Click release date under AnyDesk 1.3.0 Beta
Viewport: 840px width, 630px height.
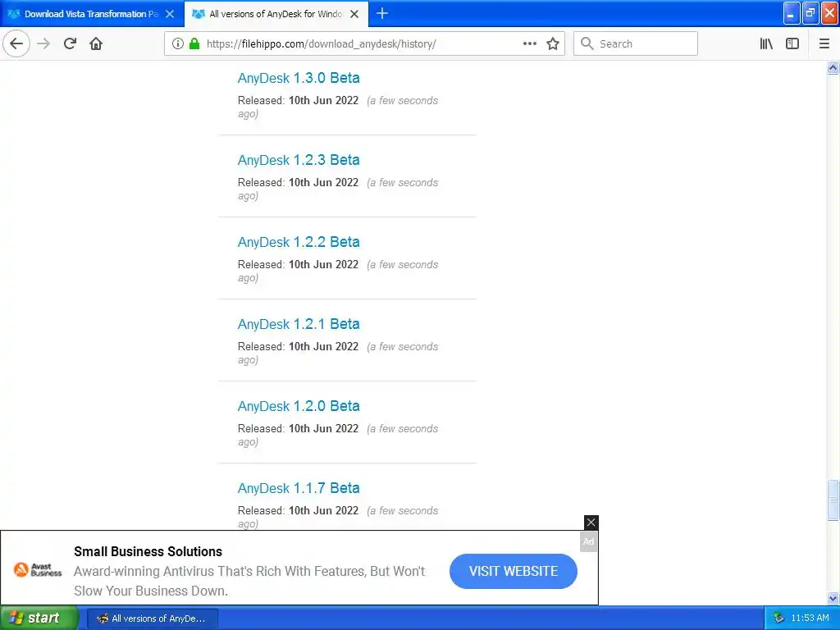pyautogui.click(x=323, y=100)
